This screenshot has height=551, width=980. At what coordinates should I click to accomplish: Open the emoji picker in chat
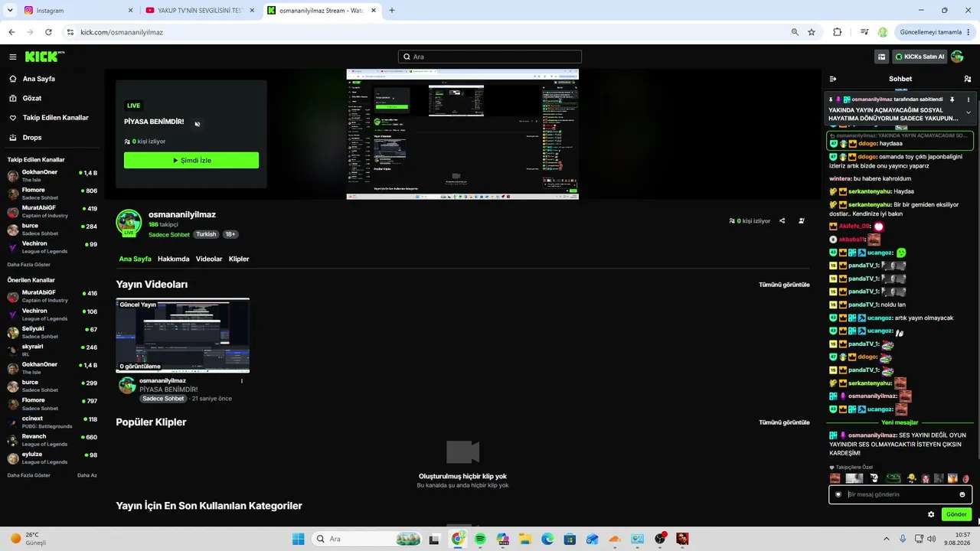point(962,494)
